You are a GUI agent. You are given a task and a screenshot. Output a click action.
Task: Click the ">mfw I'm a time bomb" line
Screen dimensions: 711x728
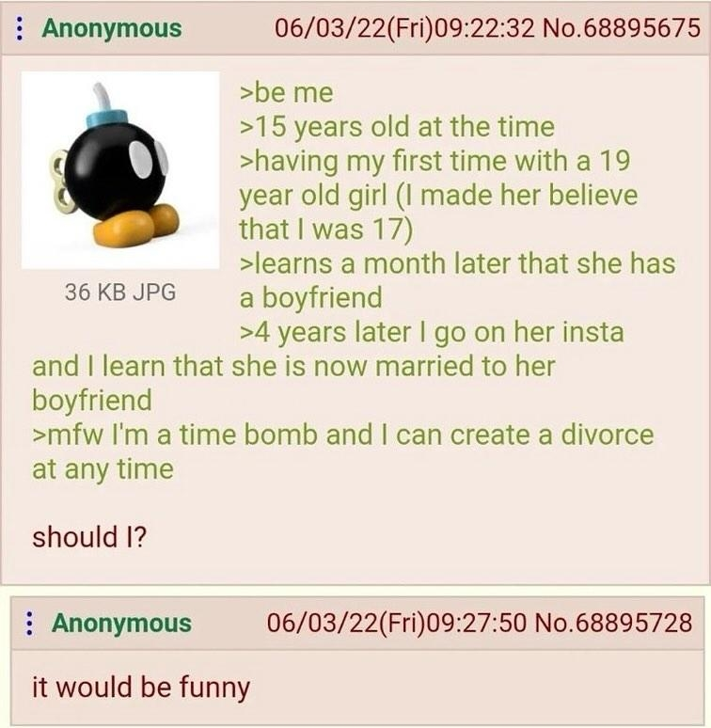point(343,435)
